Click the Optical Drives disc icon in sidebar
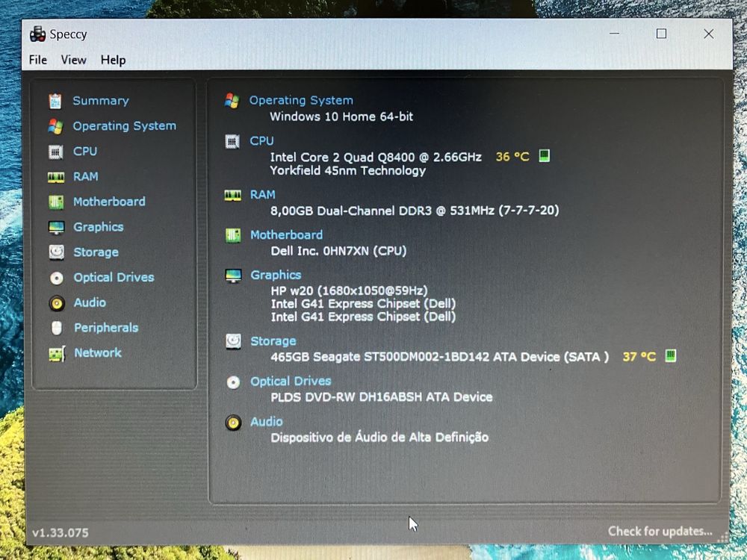This screenshot has height=560, width=747. pyautogui.click(x=57, y=278)
